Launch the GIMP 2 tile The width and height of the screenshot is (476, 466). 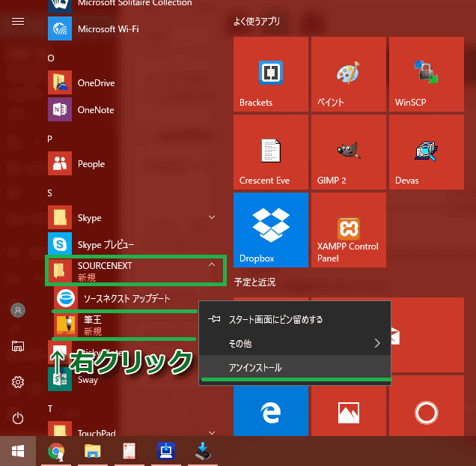(349, 152)
